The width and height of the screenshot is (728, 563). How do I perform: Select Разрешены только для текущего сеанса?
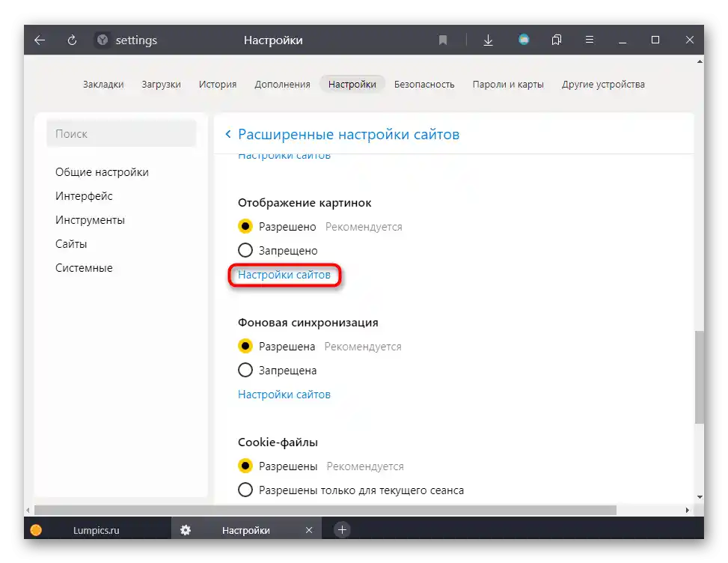(245, 490)
